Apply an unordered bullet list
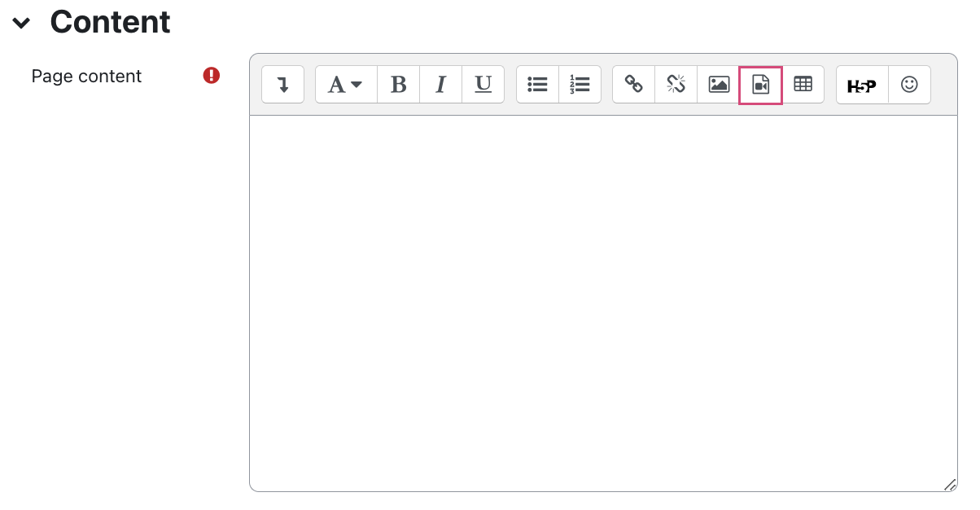 tap(537, 84)
